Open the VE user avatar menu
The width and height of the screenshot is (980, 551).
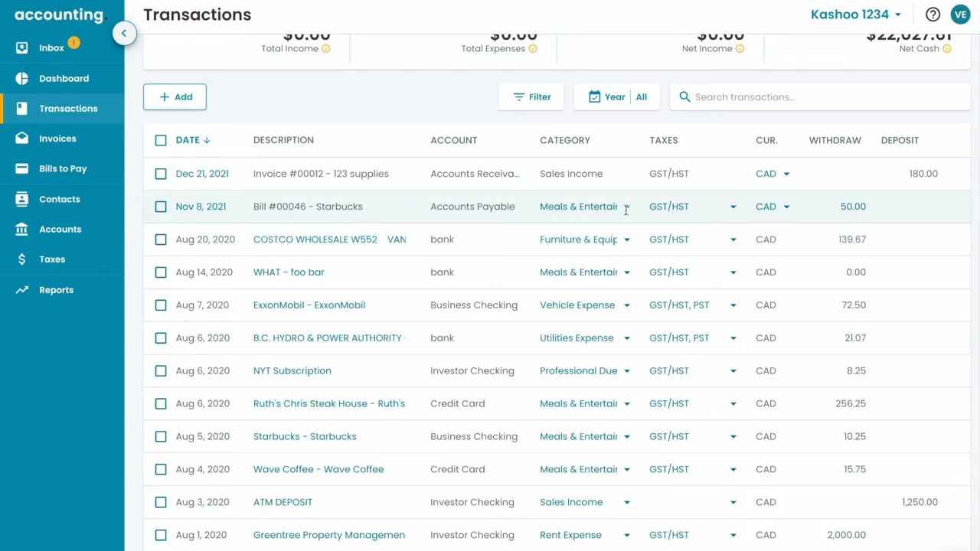point(960,15)
